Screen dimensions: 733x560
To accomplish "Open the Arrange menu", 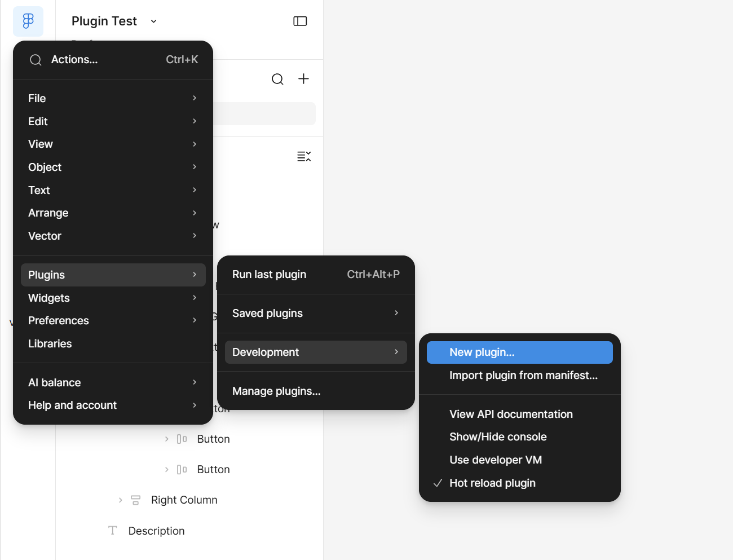I will click(x=113, y=213).
